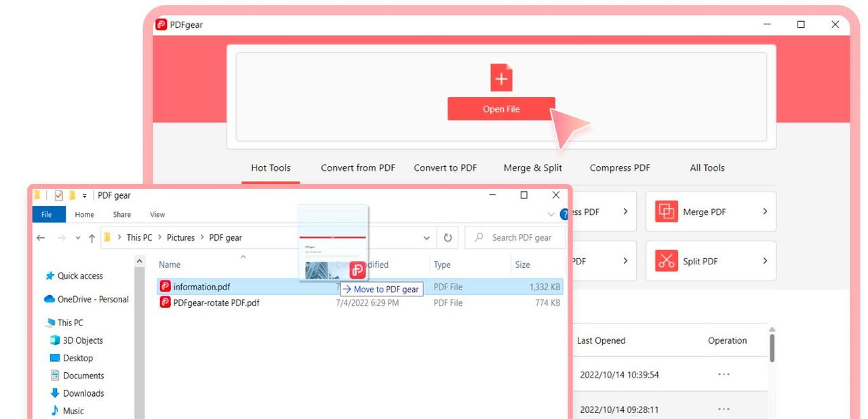868x419 pixels.
Task: Click the This PC computer icon
Action: click(50, 323)
